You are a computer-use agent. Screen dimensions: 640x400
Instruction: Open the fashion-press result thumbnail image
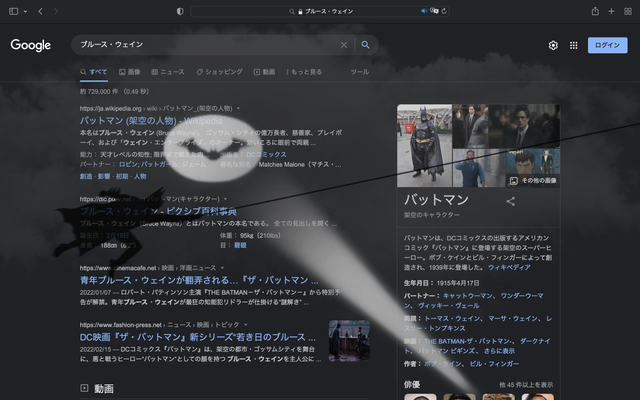click(x=349, y=341)
